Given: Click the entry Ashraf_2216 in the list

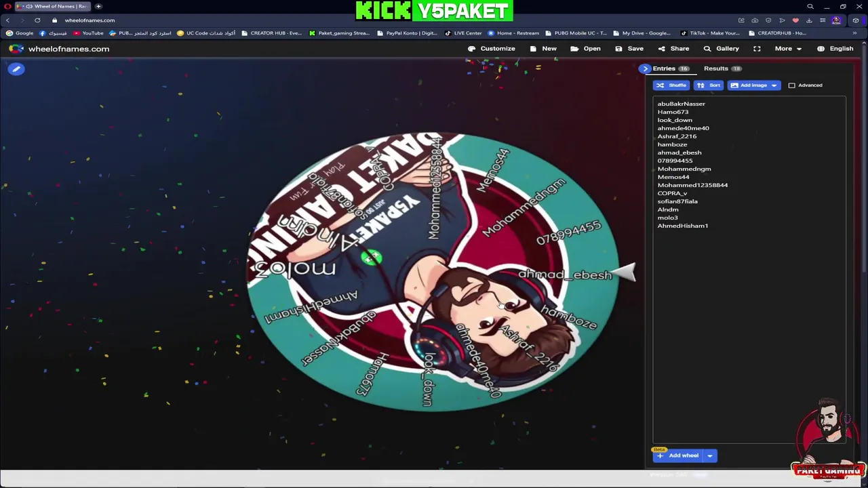Looking at the screenshot, I should 677,136.
